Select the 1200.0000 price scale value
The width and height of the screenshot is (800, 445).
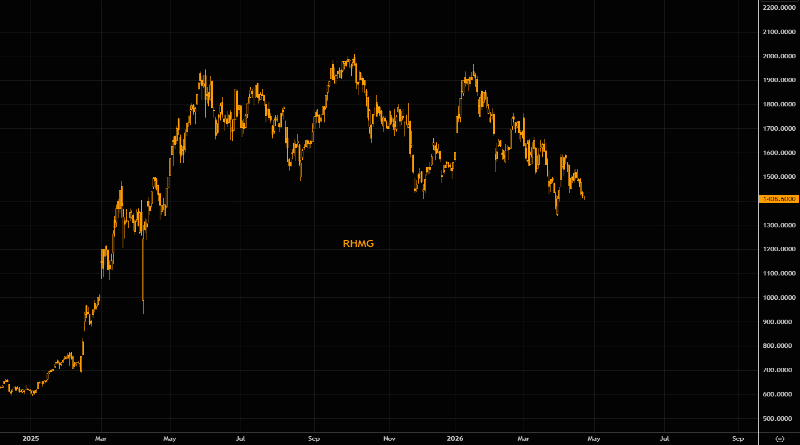[x=778, y=249]
